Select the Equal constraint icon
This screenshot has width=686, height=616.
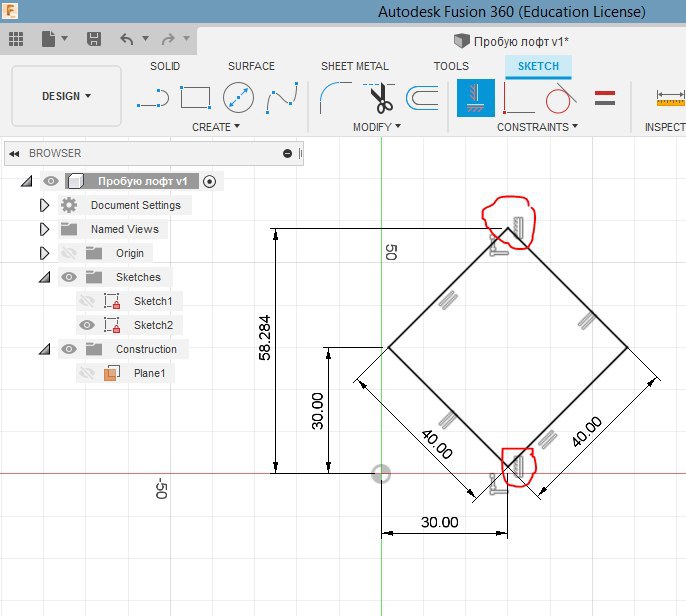click(x=605, y=98)
